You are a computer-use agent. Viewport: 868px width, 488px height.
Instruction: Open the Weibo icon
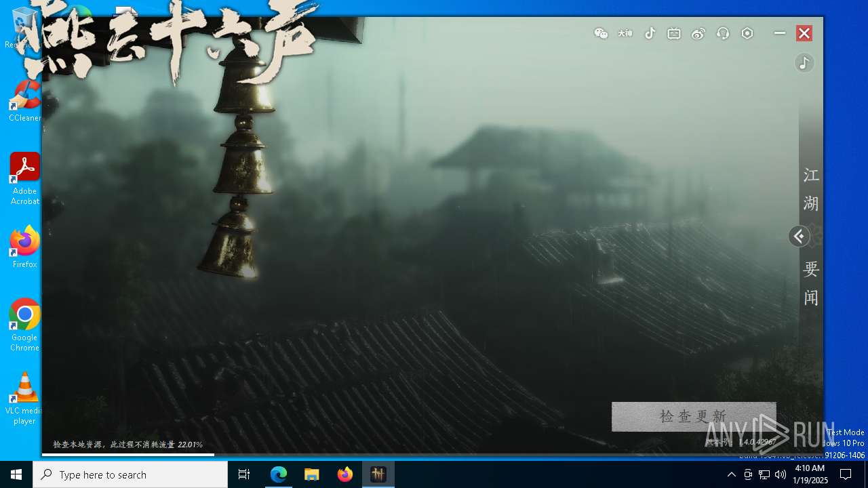[x=698, y=33]
